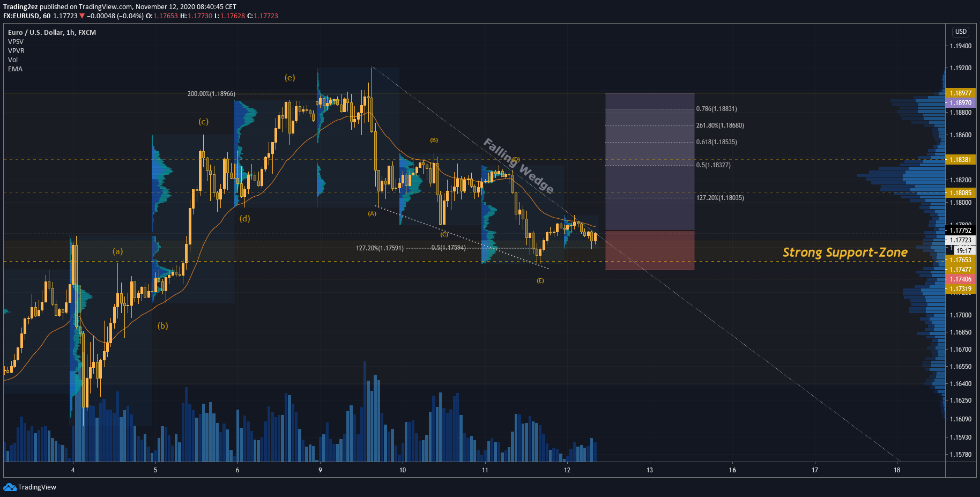Select the 261.80%(1.18680) extension label

(720, 125)
